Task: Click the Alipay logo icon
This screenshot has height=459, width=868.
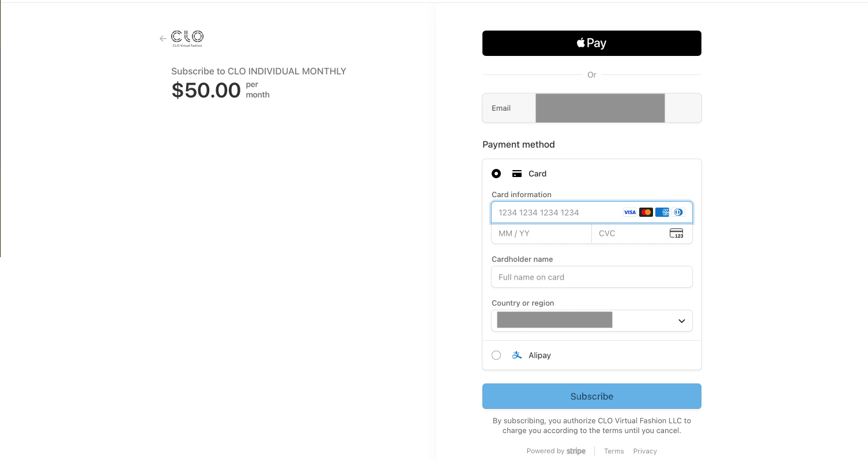Action: coord(516,355)
